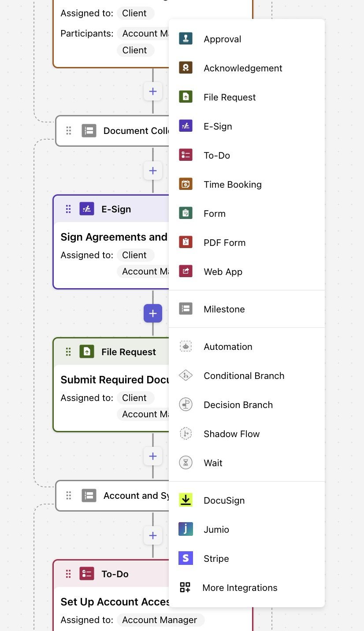Click plus button above Document Collection milestone

pyautogui.click(x=153, y=91)
